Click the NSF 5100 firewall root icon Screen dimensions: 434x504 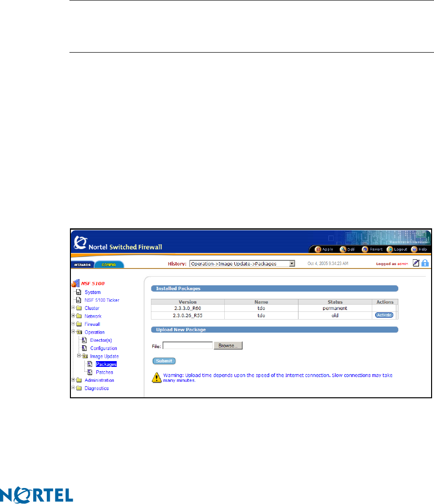pos(75,283)
